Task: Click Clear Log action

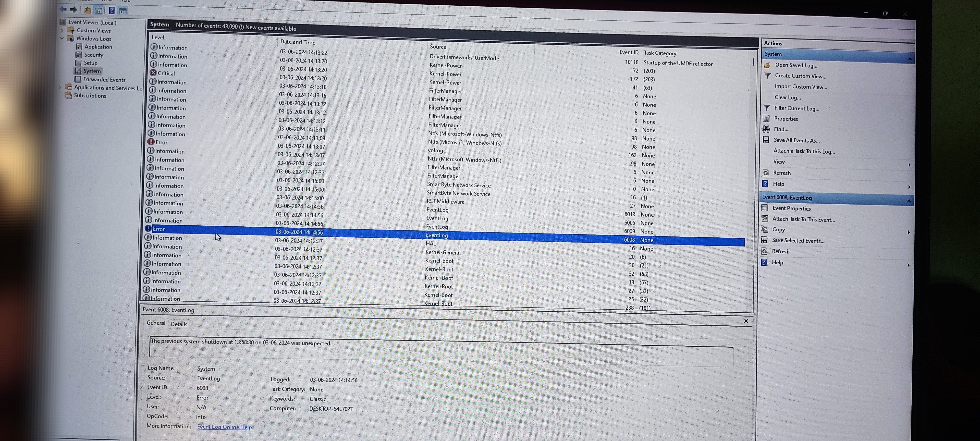Action: pos(787,98)
